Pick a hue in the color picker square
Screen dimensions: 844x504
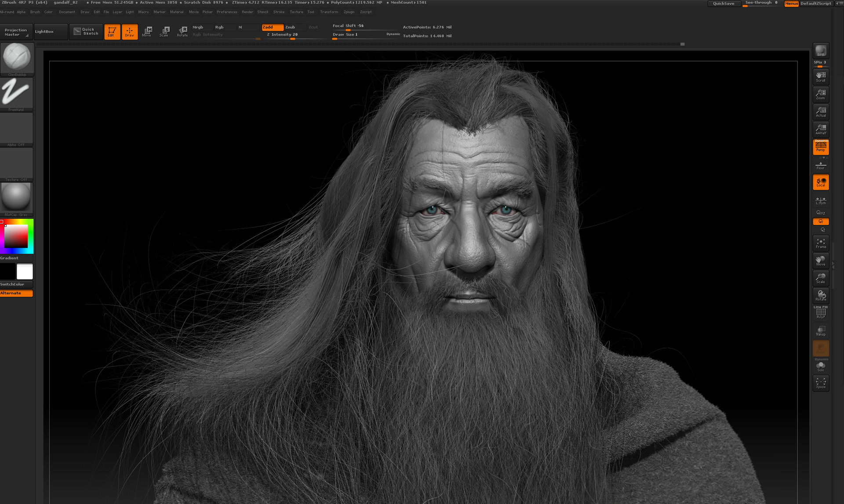(16, 236)
